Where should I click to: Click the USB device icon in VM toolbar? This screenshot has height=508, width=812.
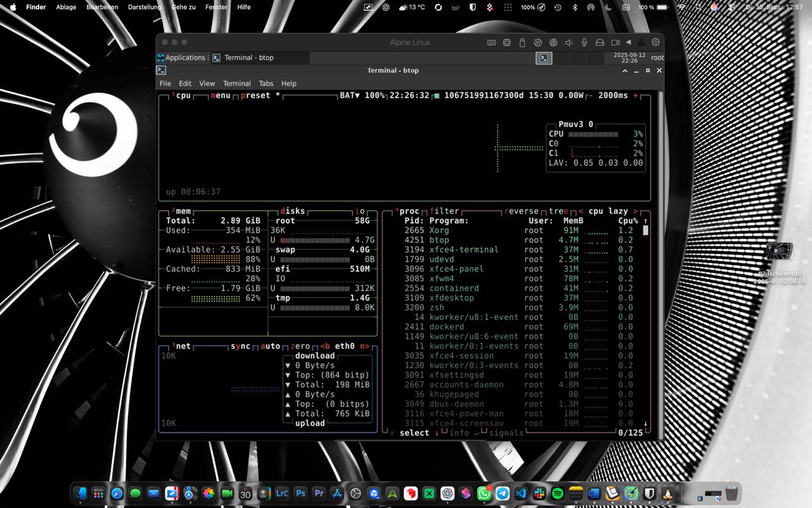point(522,43)
